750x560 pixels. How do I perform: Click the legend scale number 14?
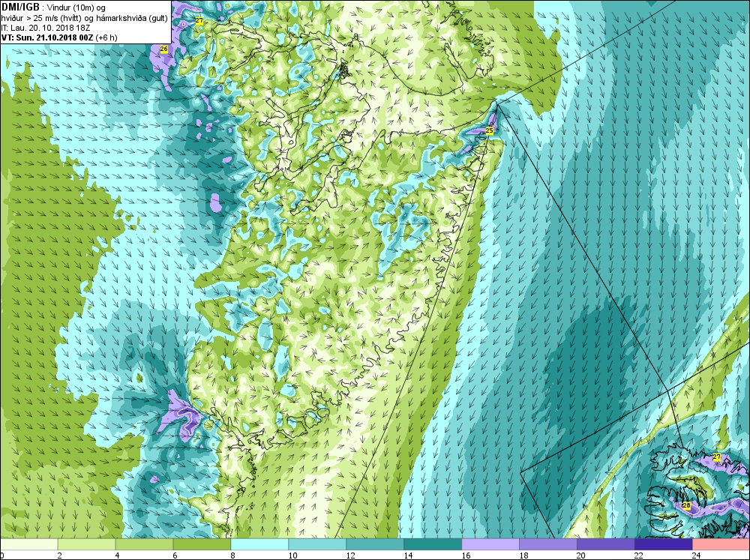[407, 556]
